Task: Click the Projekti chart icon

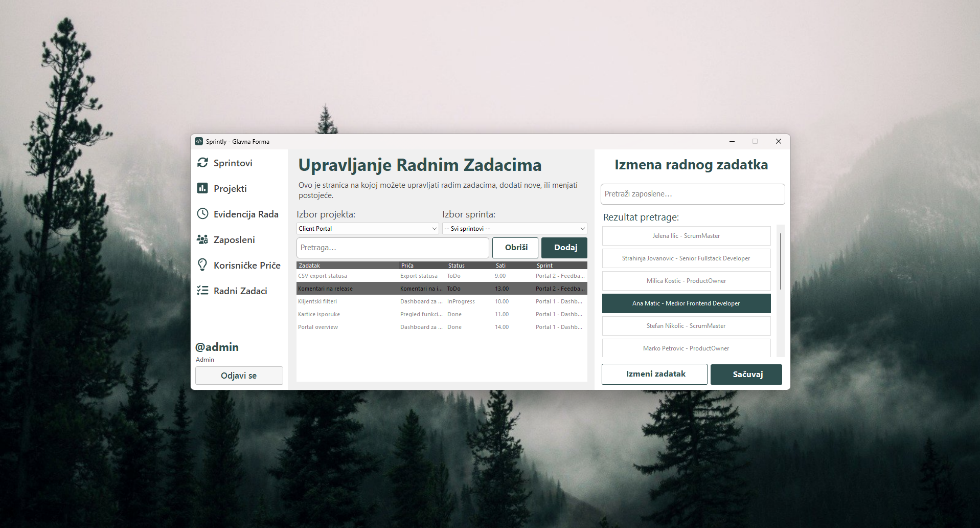Action: pos(202,188)
